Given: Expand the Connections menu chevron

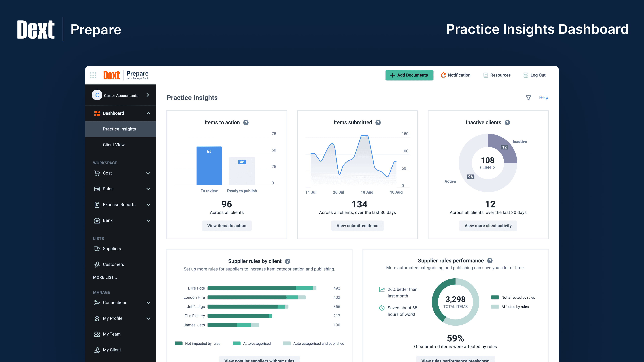Looking at the screenshot, I should (x=148, y=303).
